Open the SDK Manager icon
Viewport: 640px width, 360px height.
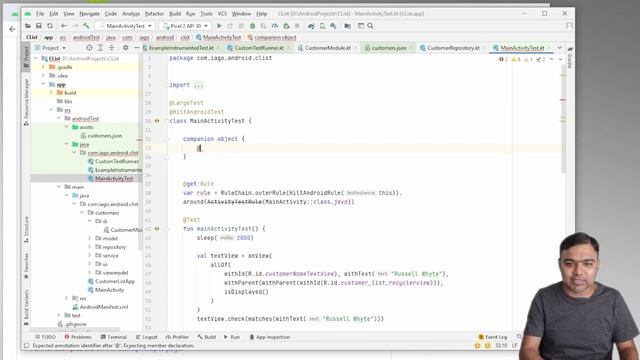click(333, 26)
